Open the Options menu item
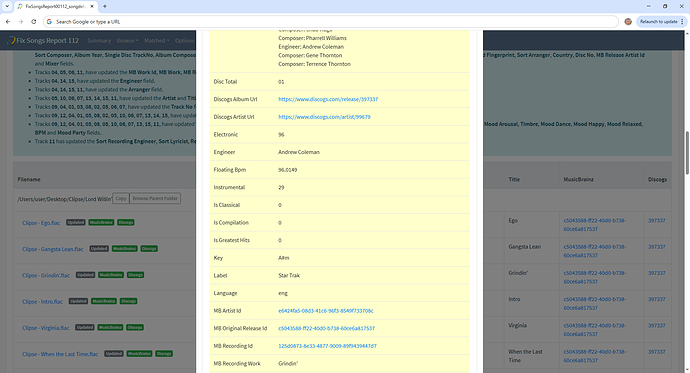Screen dimensions: 690x373 pos(184,40)
